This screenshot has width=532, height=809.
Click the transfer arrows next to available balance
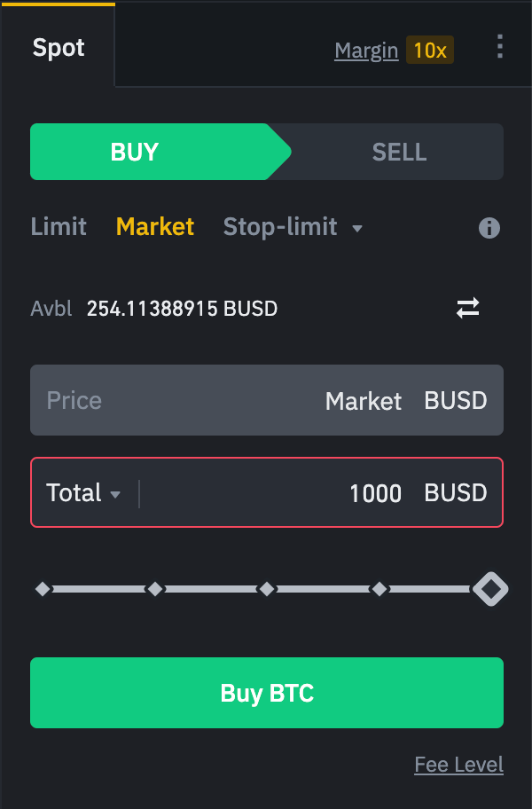click(x=468, y=308)
